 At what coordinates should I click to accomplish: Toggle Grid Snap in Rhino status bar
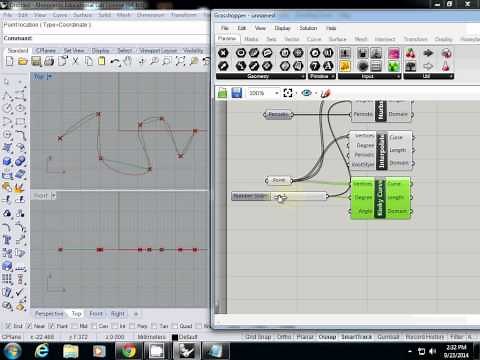(258, 337)
